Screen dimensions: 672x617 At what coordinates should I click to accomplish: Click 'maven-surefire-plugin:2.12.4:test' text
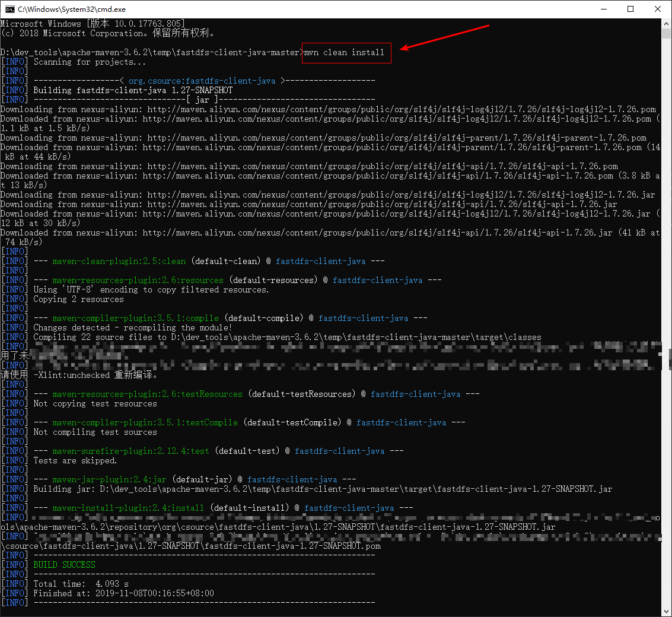click(130, 451)
